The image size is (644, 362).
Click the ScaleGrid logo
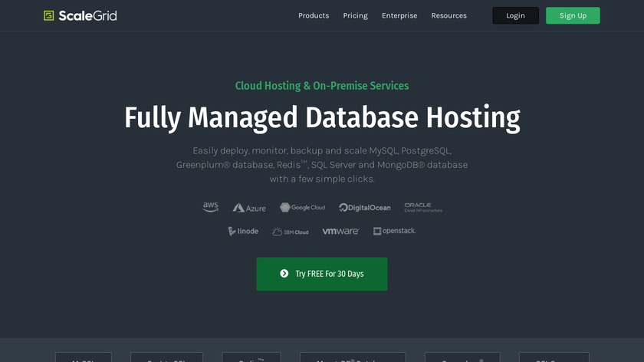coord(80,15)
